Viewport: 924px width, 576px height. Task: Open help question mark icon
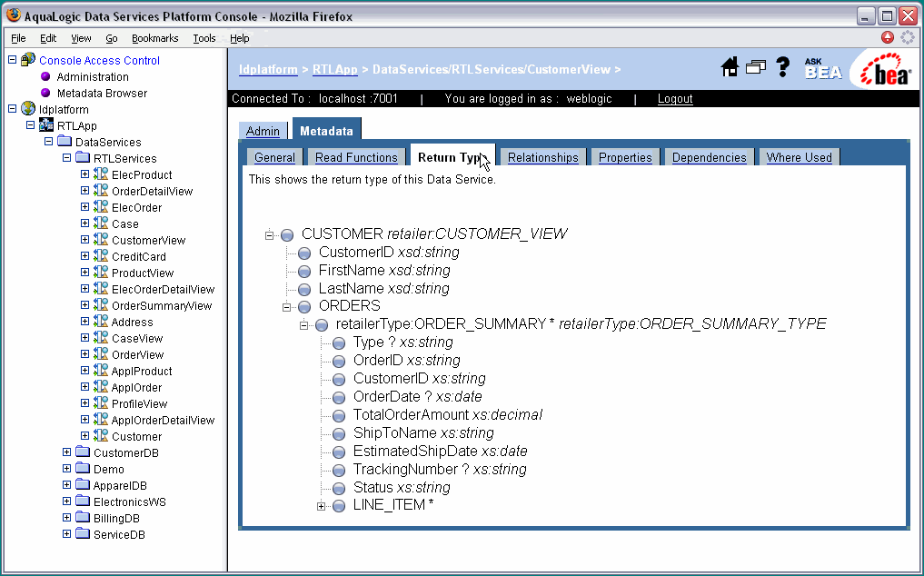point(782,66)
